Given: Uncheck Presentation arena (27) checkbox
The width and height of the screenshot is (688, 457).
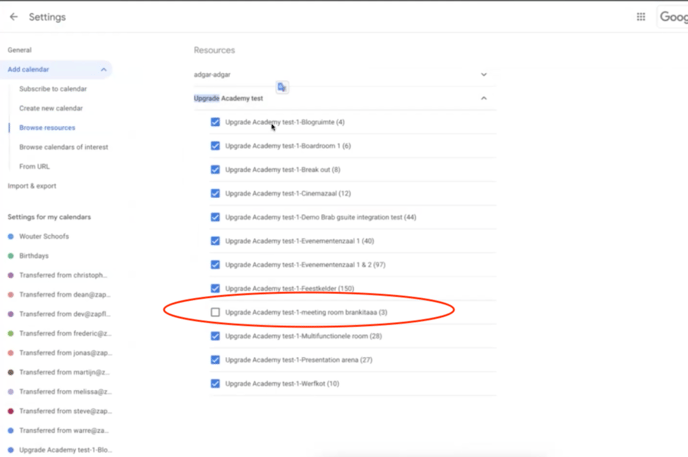Looking at the screenshot, I should click(215, 360).
